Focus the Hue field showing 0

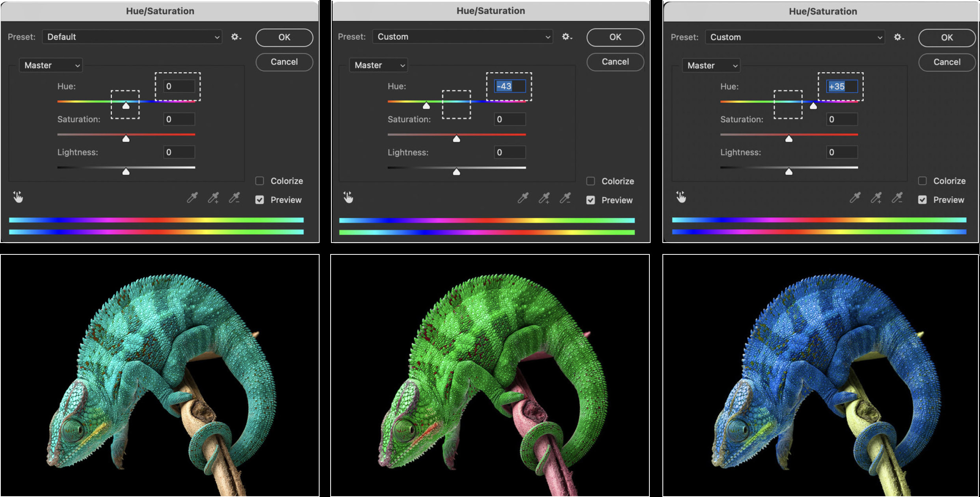click(179, 86)
